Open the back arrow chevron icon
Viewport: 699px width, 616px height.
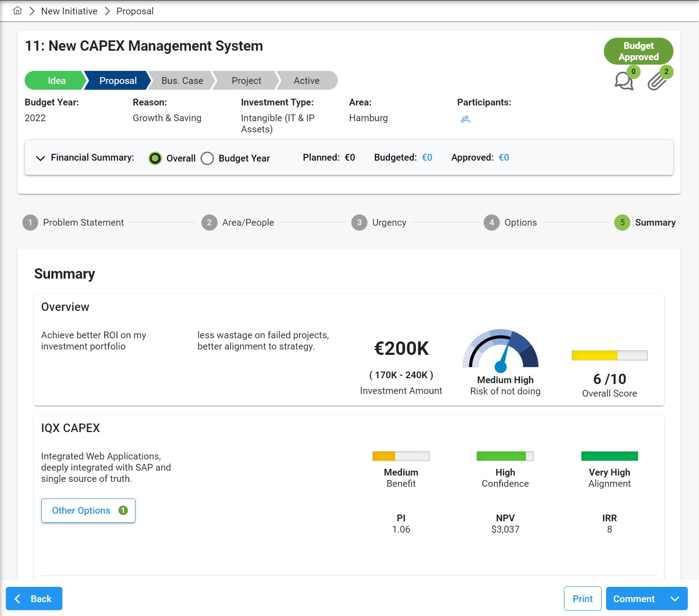tap(18, 599)
